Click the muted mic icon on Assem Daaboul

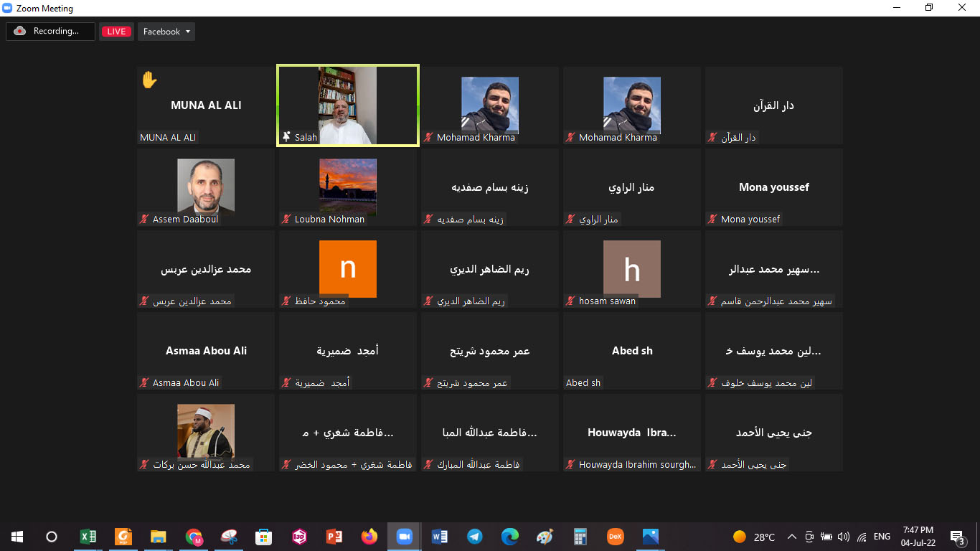pos(144,220)
